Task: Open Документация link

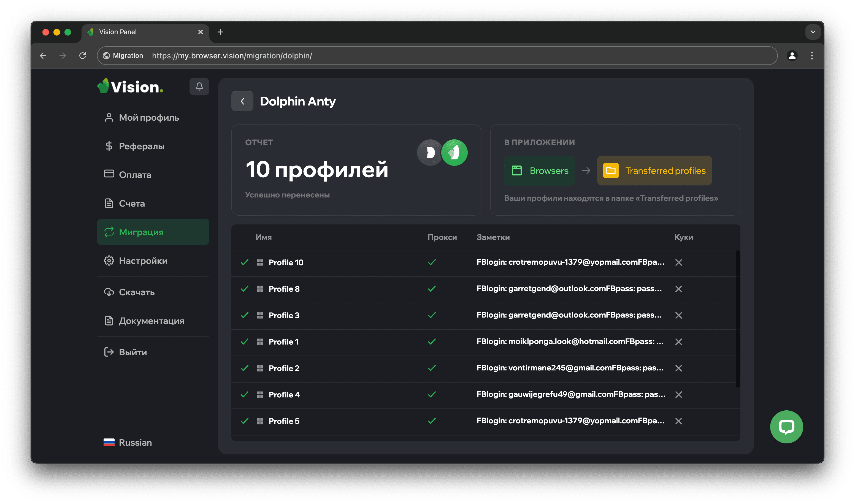Action: tap(153, 321)
